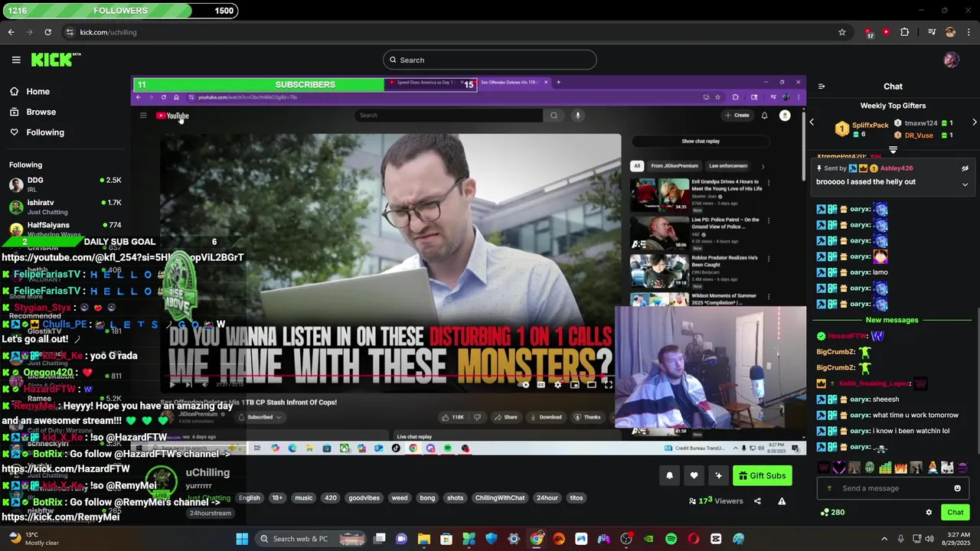Viewport: 980px width, 551px height.
Task: Toggle stream notifications bell
Action: (669, 475)
